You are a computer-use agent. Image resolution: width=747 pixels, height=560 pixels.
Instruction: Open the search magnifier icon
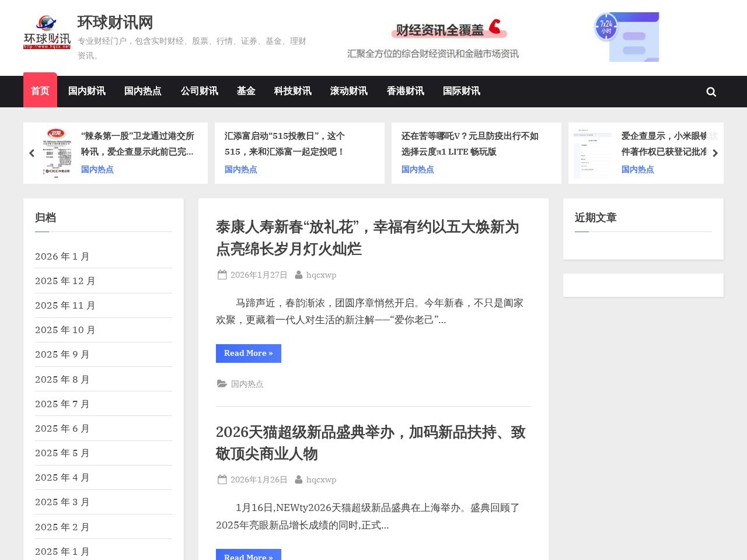(x=711, y=92)
